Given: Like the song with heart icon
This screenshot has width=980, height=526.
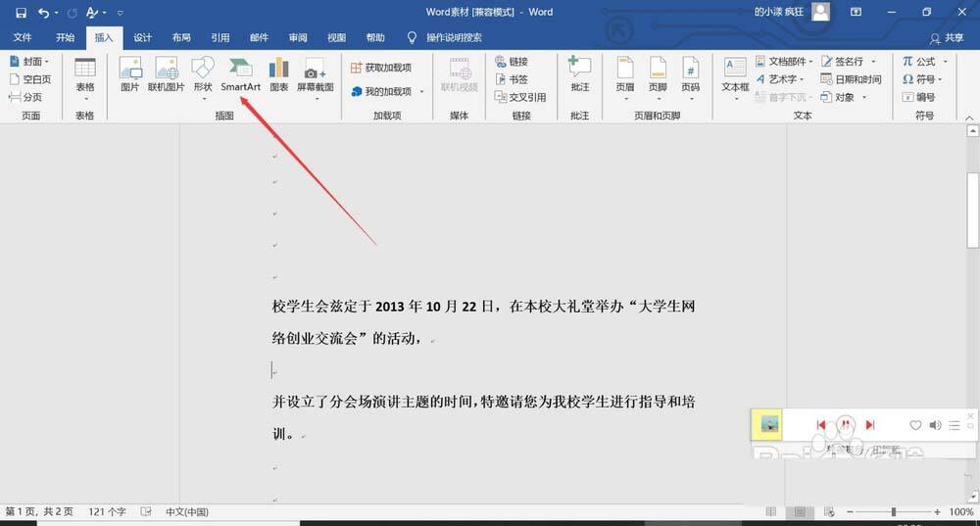Looking at the screenshot, I should click(x=915, y=425).
